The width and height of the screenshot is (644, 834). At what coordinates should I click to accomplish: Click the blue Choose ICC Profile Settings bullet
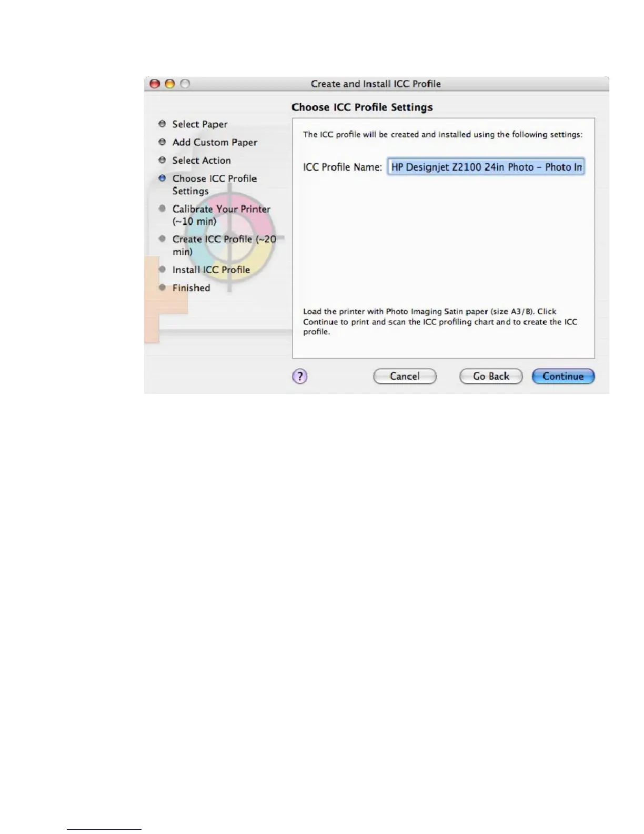162,178
